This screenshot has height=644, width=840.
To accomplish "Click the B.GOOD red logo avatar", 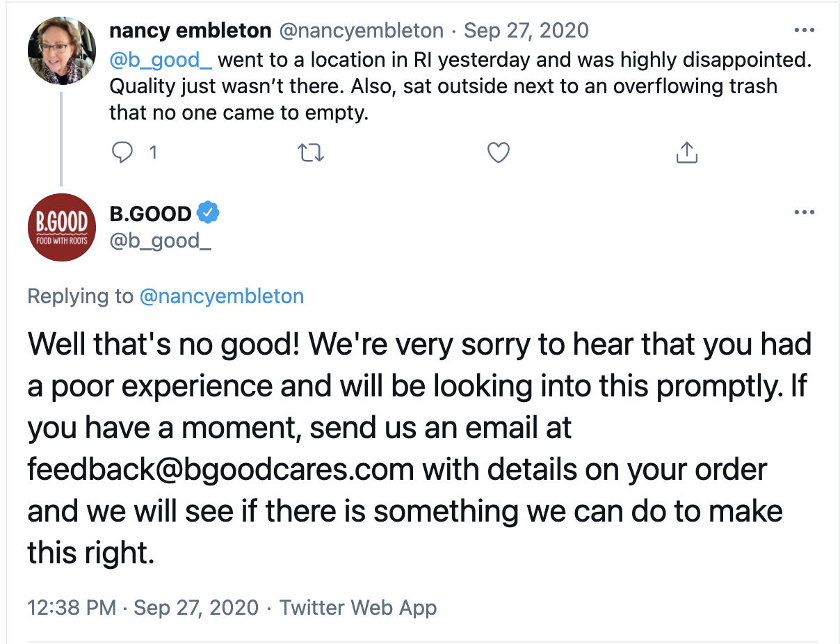I will click(61, 227).
